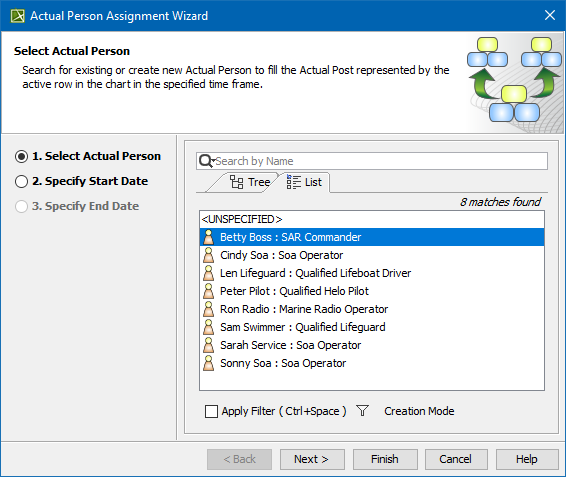Open Help for the wizard
566x477 pixels.
pos(527,459)
